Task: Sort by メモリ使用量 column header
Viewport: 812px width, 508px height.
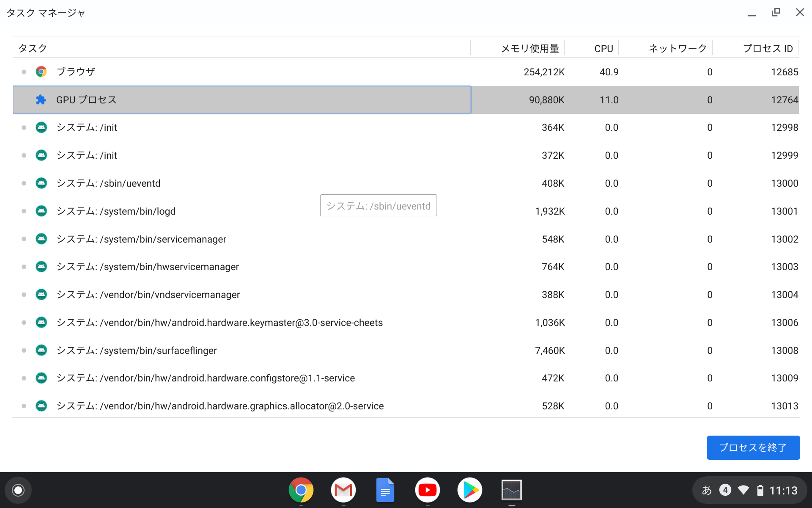Action: (x=529, y=48)
